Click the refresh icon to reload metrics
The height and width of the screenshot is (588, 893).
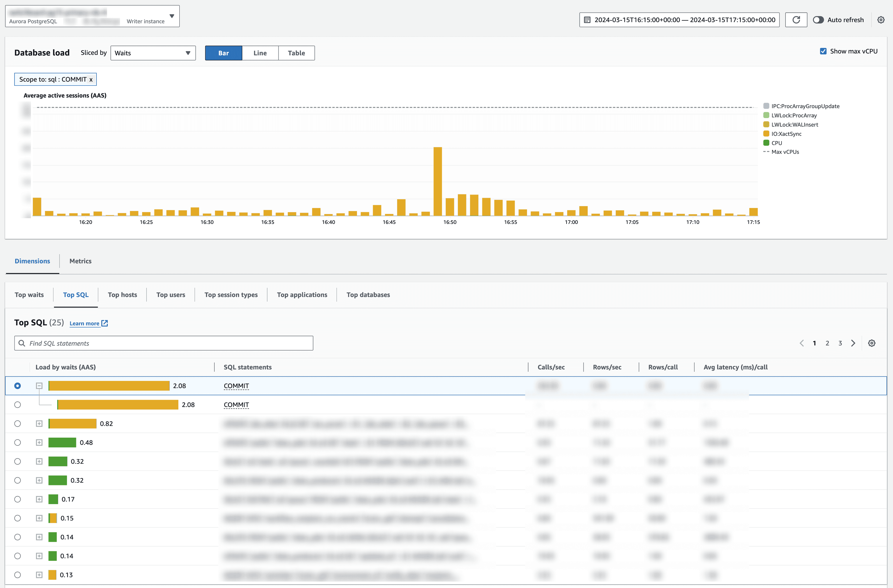[x=796, y=20]
